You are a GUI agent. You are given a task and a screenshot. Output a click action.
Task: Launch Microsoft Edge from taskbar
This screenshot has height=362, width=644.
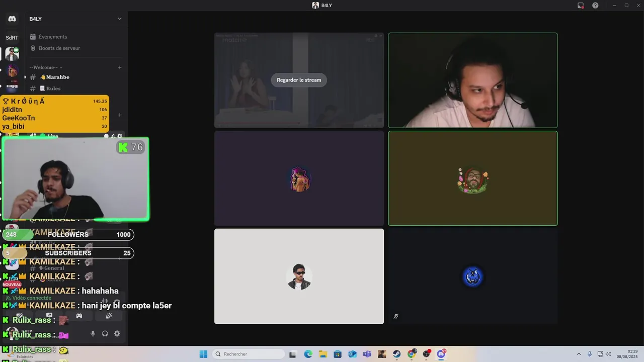point(308,354)
